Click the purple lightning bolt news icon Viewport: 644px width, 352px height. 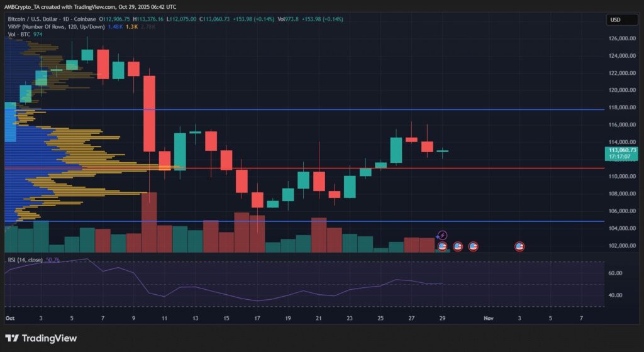pyautogui.click(x=442, y=236)
